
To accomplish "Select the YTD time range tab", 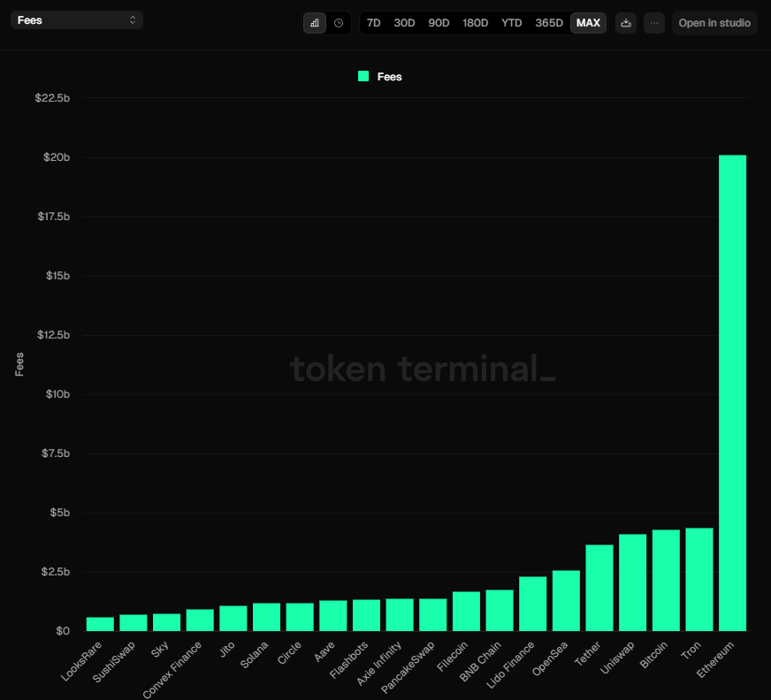I will coord(511,23).
